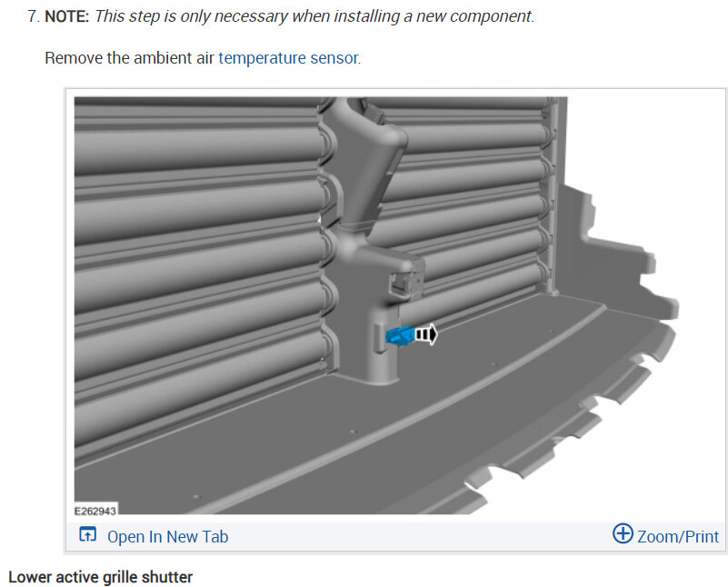728x587 pixels.
Task: Open the temperature sensor link
Action: pyautogui.click(x=288, y=58)
